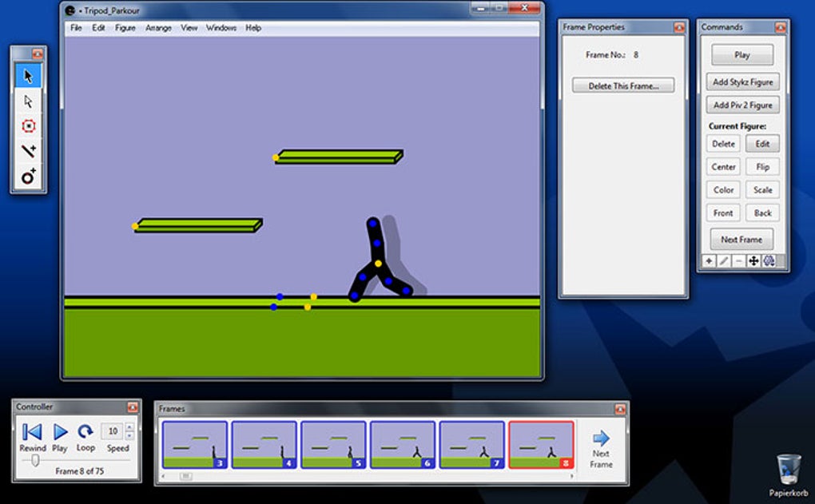Select the Add Circle tool
815x504 pixels.
click(28, 177)
